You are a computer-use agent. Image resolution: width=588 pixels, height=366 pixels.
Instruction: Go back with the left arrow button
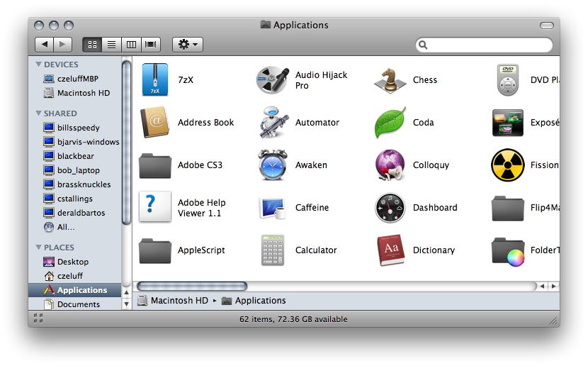(x=44, y=45)
